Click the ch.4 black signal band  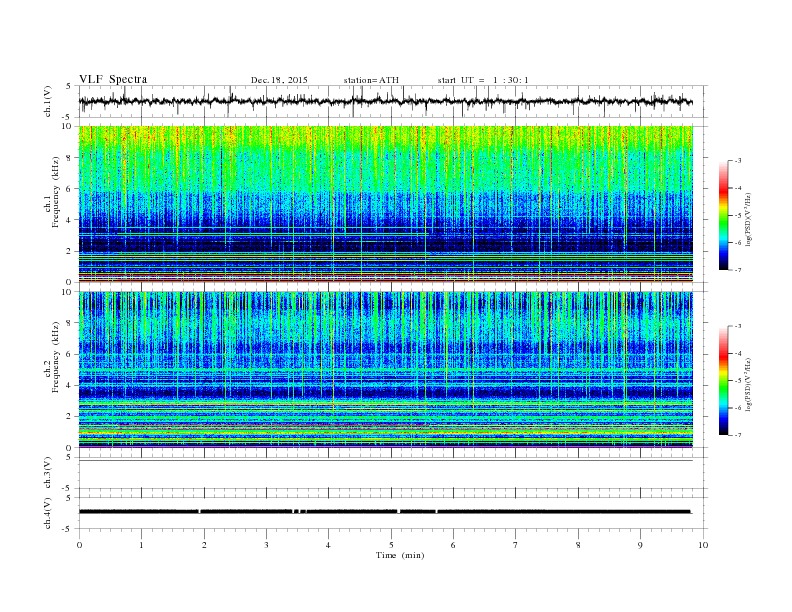coord(385,512)
